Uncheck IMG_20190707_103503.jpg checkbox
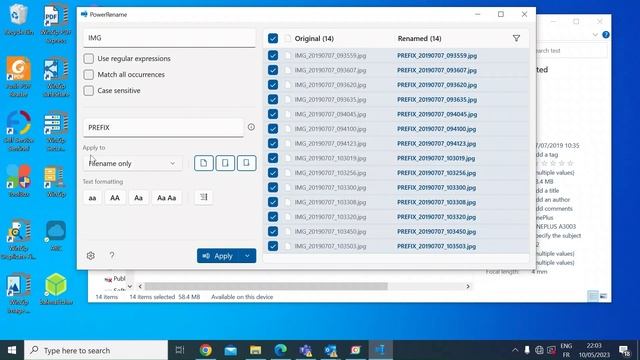 (x=273, y=246)
